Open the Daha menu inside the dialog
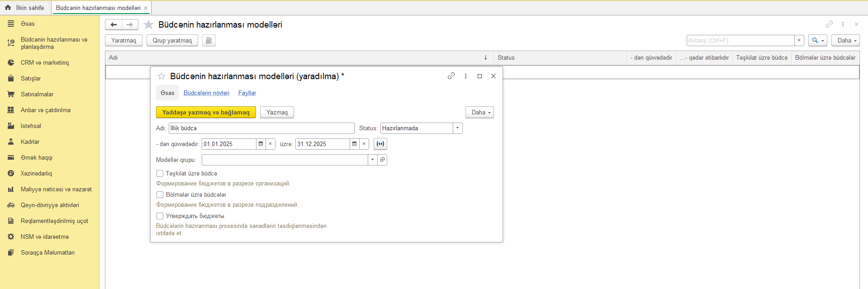 479,112
